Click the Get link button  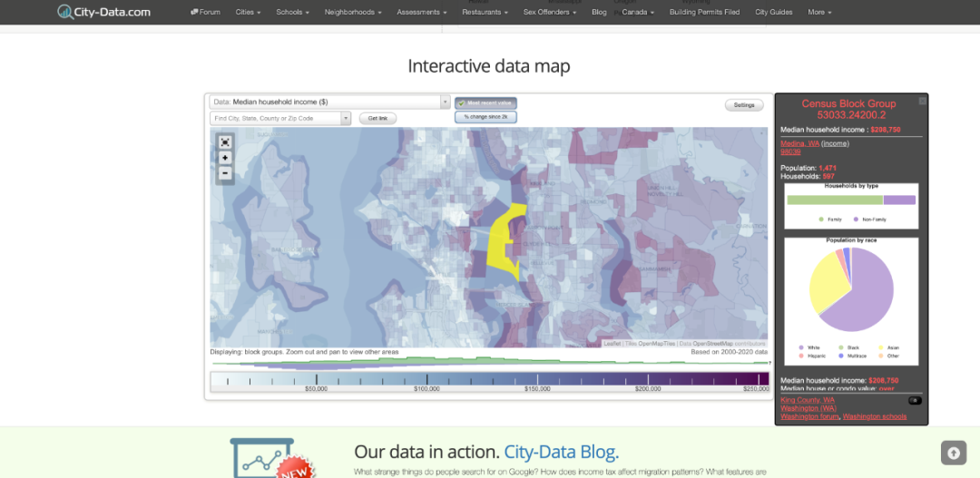coord(377,118)
